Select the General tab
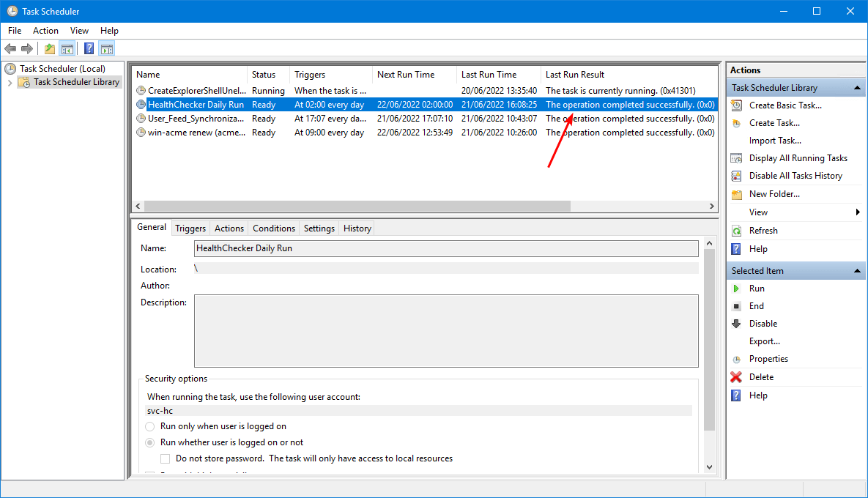 click(x=152, y=227)
